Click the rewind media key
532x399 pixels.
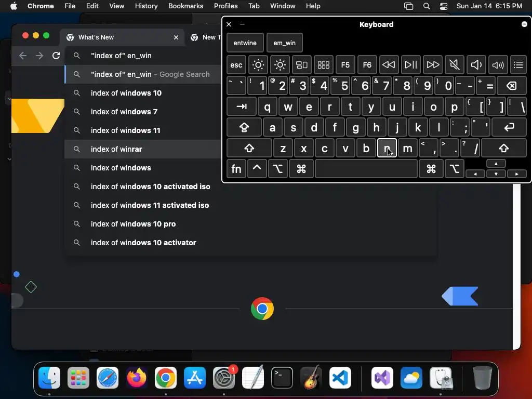pos(389,65)
